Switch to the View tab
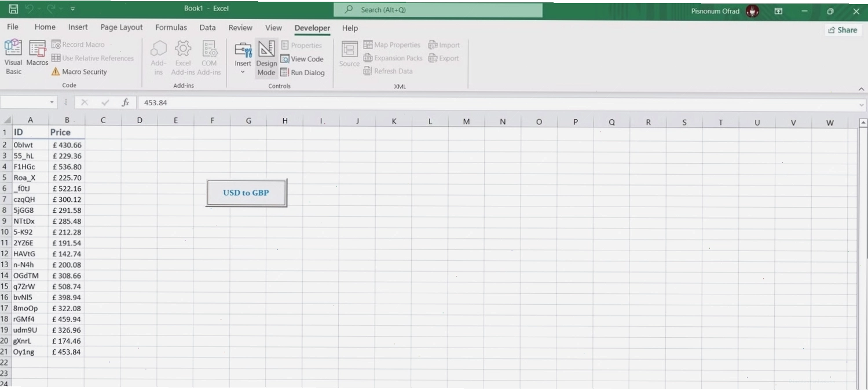The height and width of the screenshot is (391, 868). pos(274,27)
